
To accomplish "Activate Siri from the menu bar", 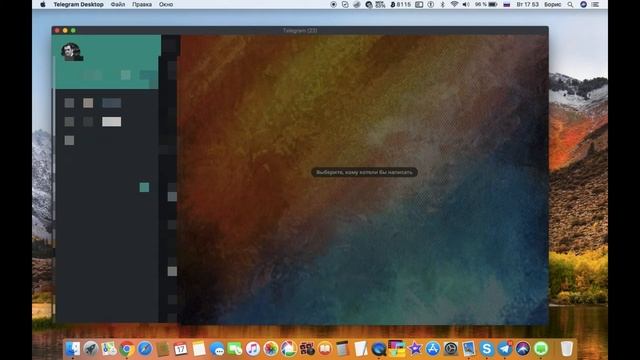I will 584,4.
